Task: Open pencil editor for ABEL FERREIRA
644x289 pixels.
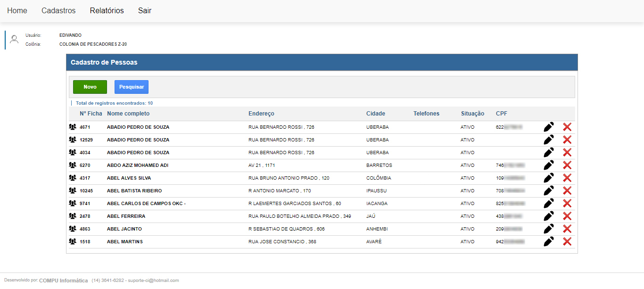Action: click(548, 216)
